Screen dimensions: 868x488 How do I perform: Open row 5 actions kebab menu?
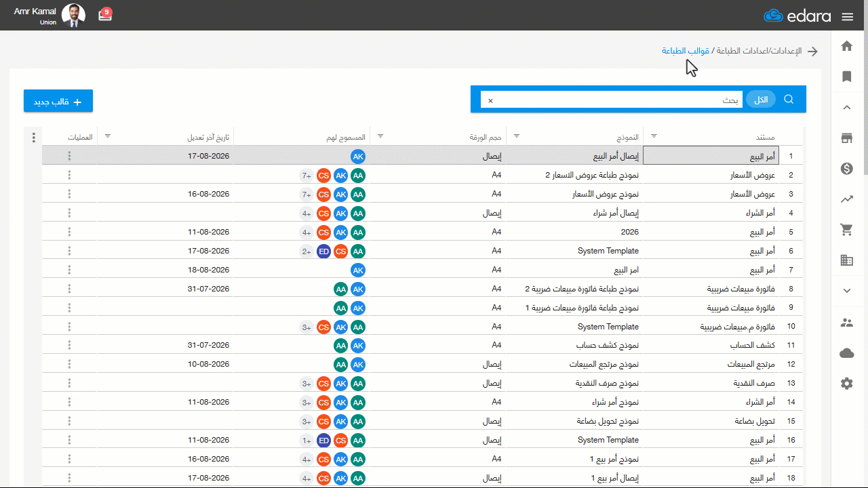click(69, 232)
